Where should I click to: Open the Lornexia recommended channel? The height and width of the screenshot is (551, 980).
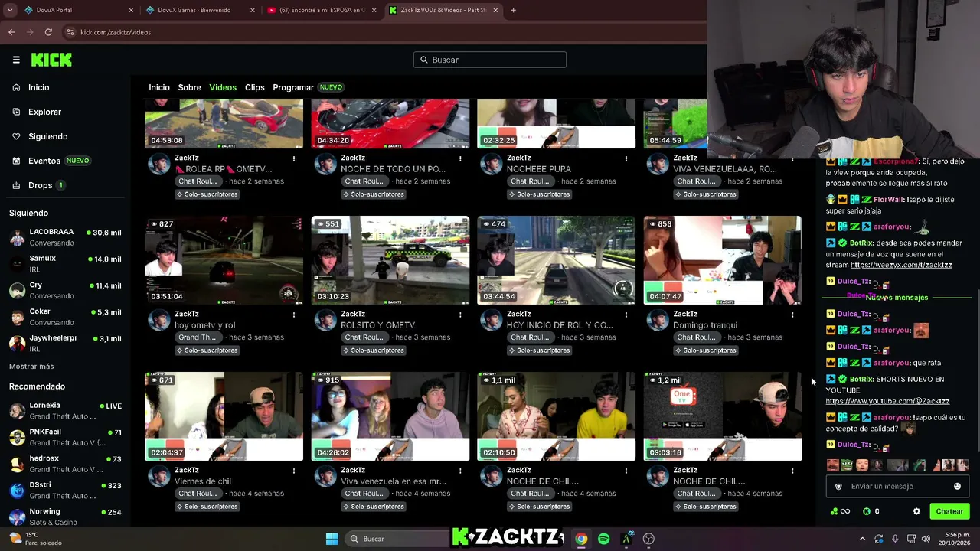pyautogui.click(x=65, y=411)
